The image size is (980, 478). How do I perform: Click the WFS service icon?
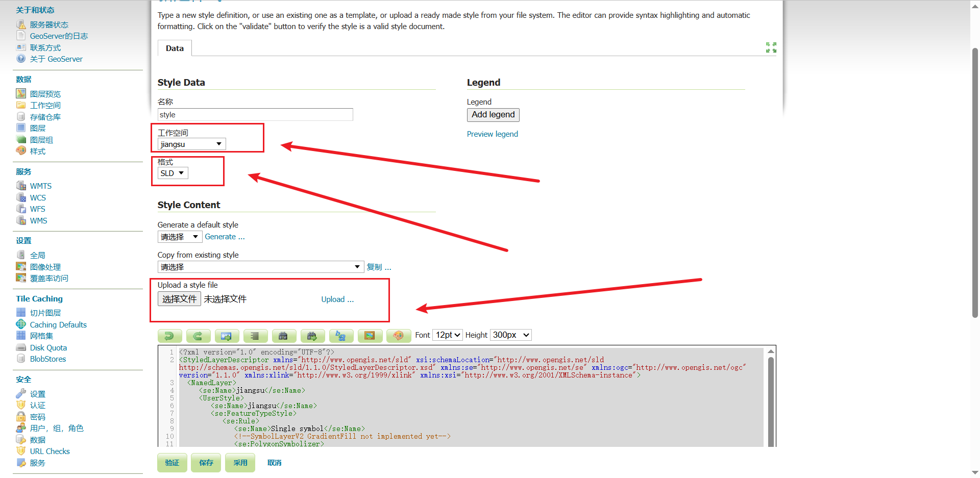(21, 209)
